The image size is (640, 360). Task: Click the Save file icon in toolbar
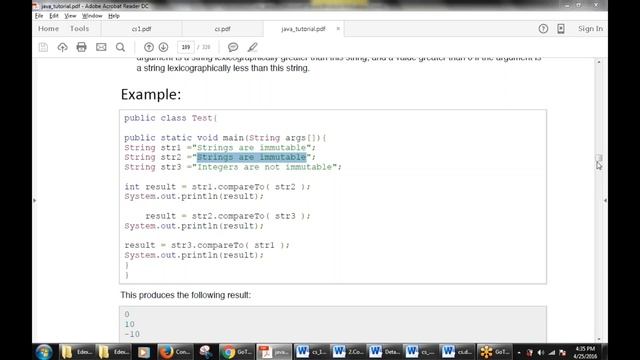point(43,47)
